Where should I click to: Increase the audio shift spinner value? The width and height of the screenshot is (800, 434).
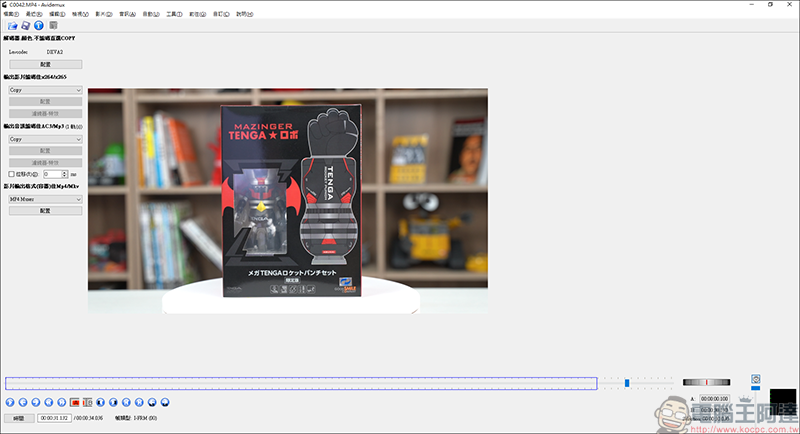(x=65, y=172)
